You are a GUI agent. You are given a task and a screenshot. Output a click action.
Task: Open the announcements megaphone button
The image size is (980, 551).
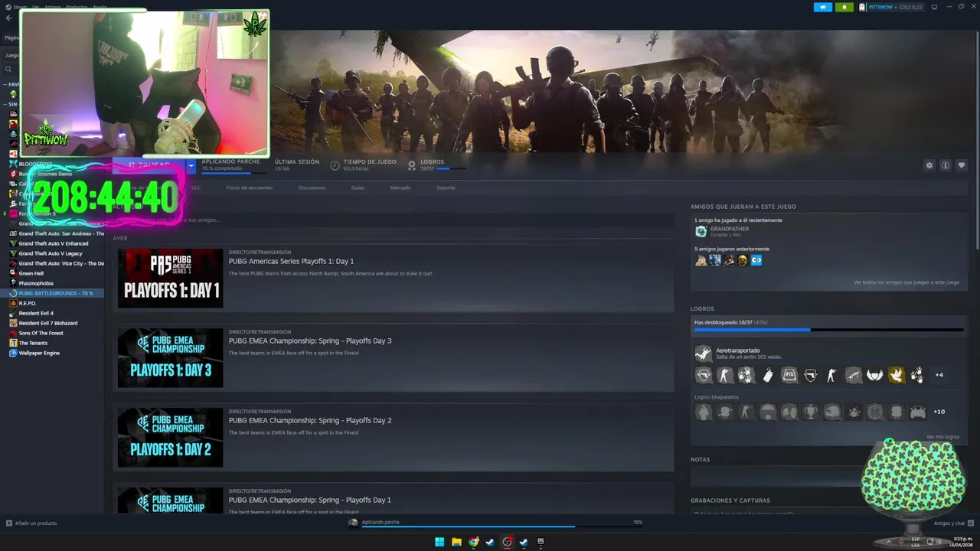pos(823,7)
